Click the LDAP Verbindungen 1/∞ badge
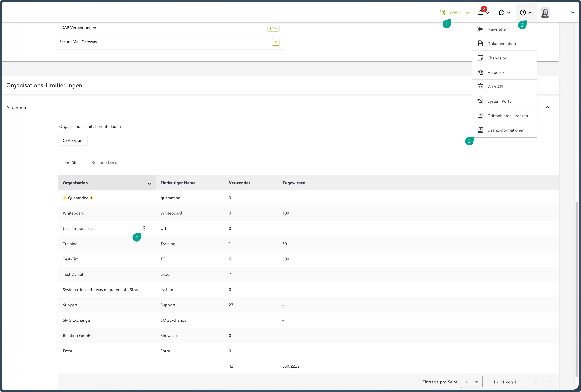Image resolution: width=581 pixels, height=392 pixels. point(273,28)
